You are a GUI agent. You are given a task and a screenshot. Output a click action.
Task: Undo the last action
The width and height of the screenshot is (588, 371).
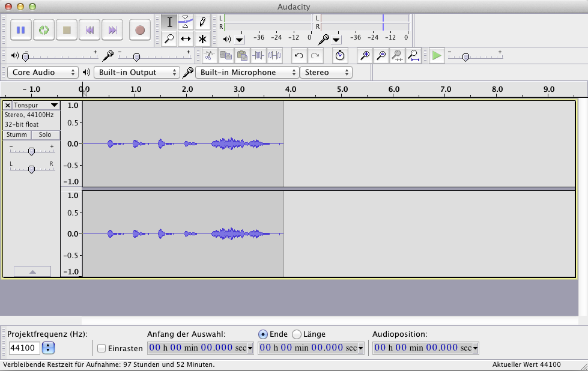point(299,56)
